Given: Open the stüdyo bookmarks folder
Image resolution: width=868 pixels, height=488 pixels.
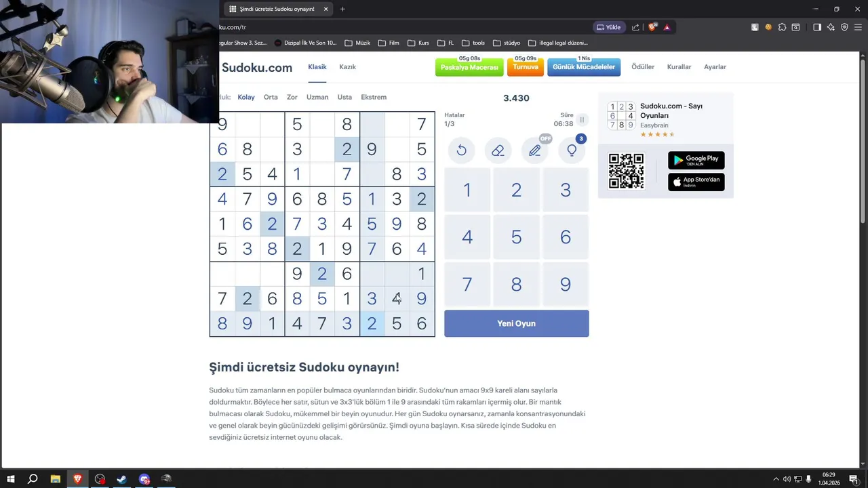Looking at the screenshot, I should coord(507,43).
